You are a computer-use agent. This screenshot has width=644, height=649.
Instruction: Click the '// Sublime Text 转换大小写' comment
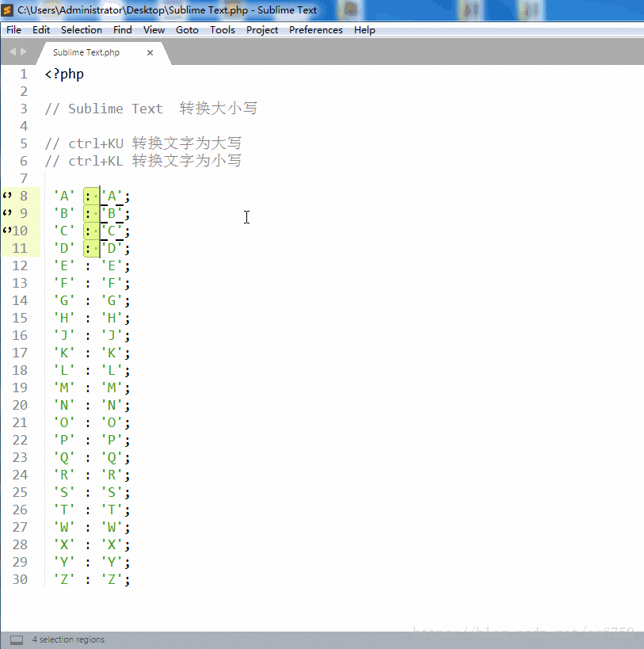click(151, 109)
